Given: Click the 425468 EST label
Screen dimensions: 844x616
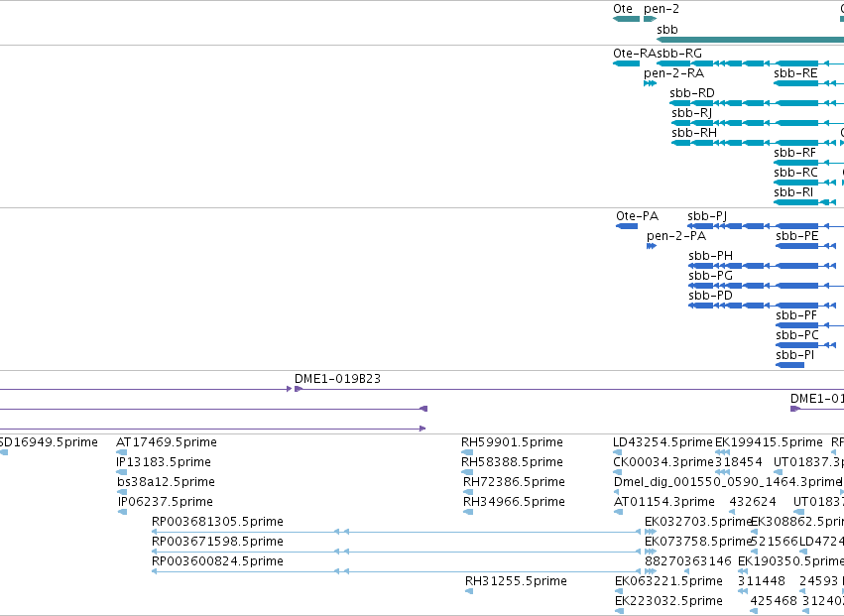Looking at the screenshot, I should [x=774, y=601].
